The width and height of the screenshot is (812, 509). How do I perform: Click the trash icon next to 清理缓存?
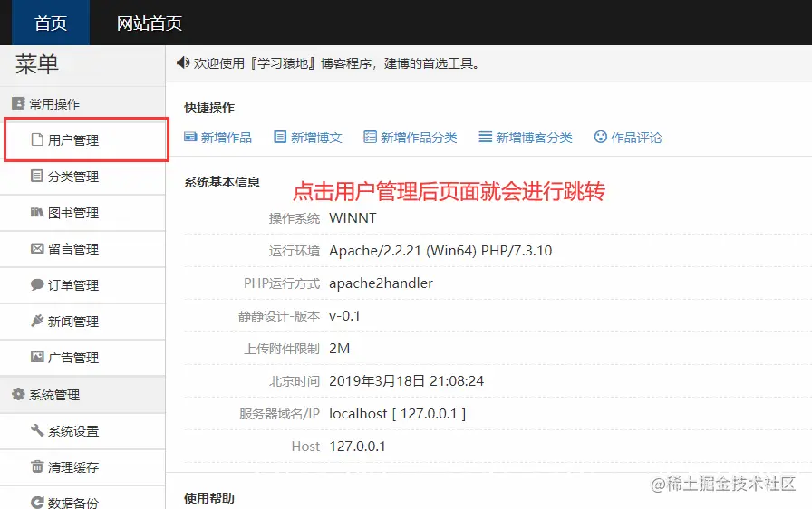tap(37, 466)
